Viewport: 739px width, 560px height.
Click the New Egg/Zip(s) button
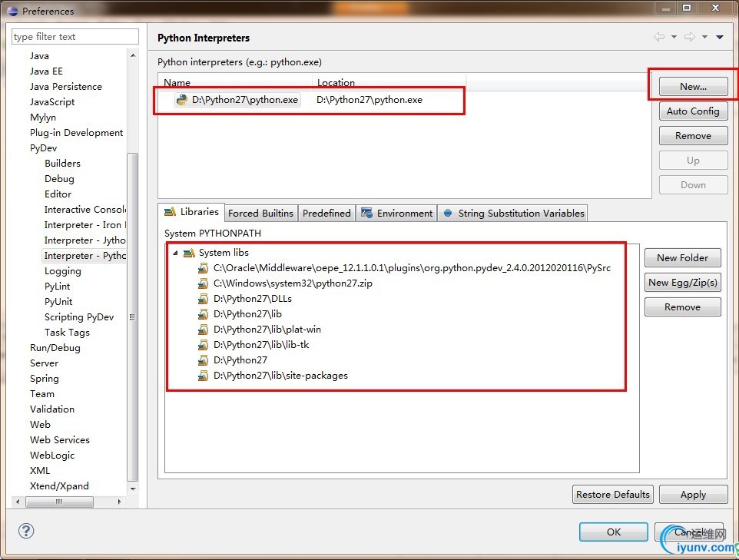[x=682, y=283]
